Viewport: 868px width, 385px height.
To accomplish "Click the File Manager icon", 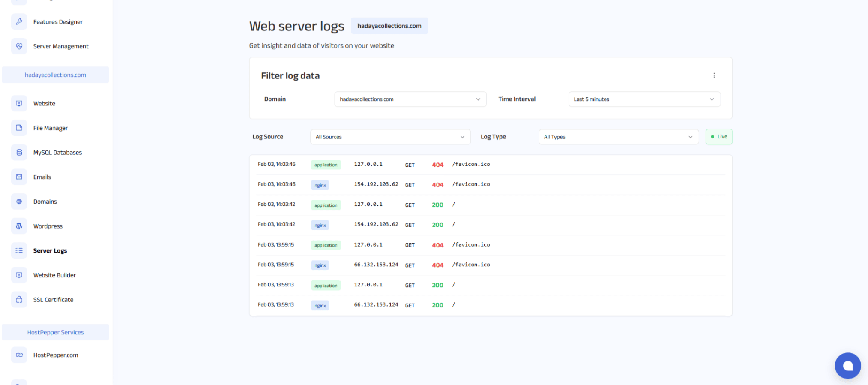I will pos(19,128).
